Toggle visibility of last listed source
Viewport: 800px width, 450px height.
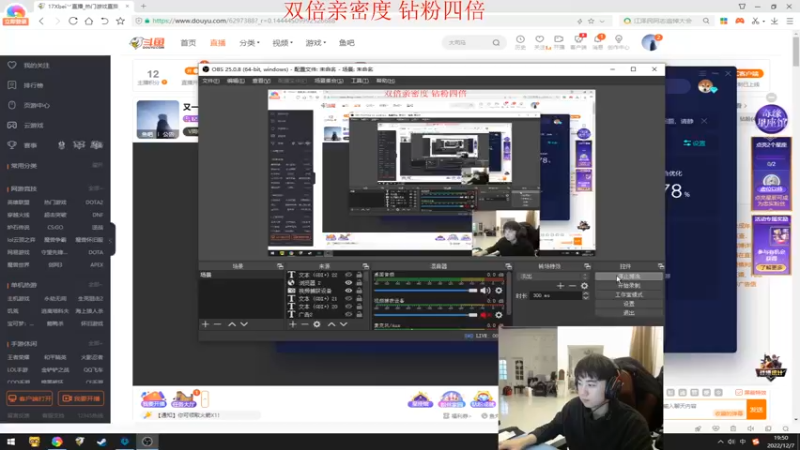pyautogui.click(x=348, y=314)
